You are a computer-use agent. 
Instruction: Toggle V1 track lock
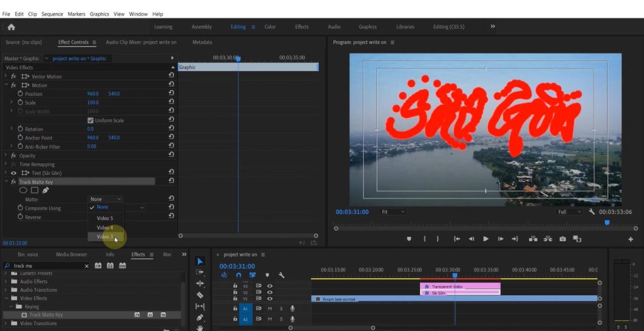235,298
